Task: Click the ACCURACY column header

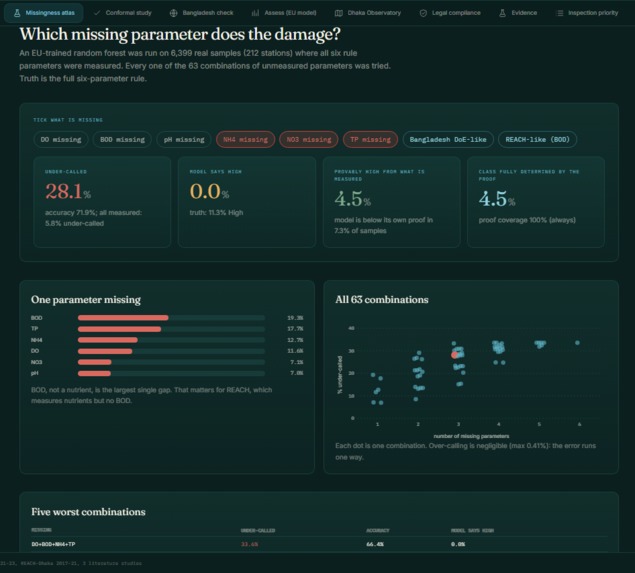Action: [377, 530]
